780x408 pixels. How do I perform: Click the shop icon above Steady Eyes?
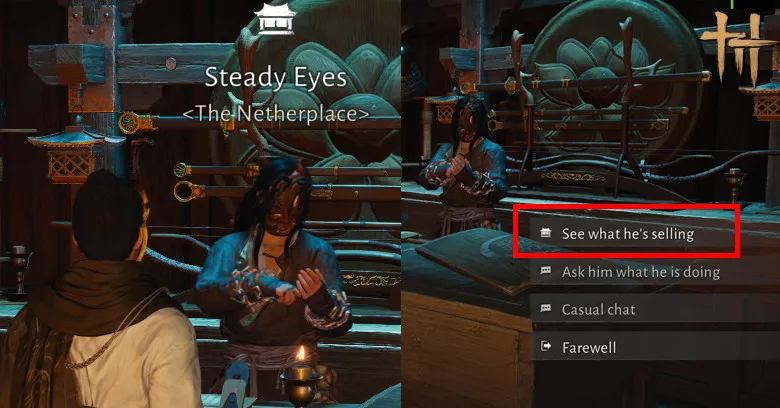tap(275, 18)
